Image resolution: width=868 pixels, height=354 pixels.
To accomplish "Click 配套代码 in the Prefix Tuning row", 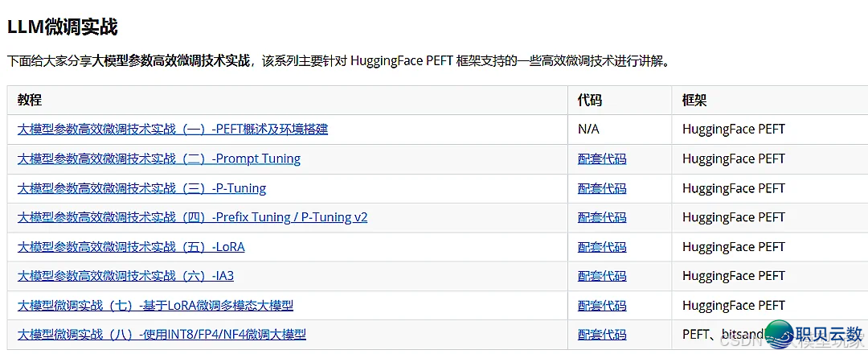I will (602, 217).
